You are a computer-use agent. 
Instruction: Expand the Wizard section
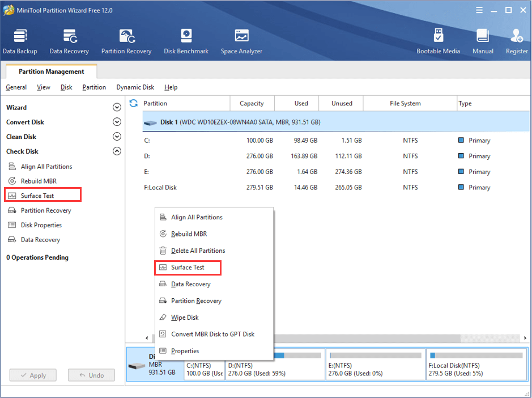[x=117, y=107]
